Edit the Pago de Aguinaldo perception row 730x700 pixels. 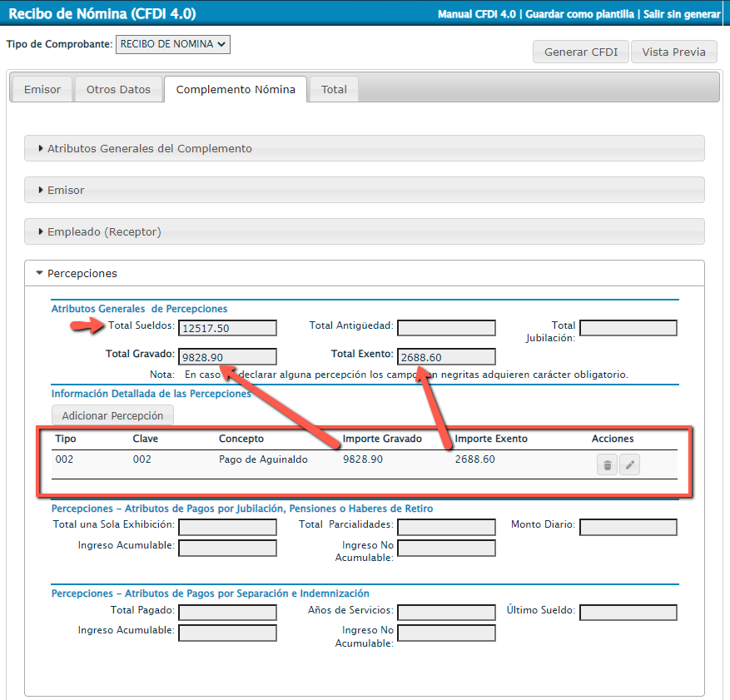tap(630, 465)
